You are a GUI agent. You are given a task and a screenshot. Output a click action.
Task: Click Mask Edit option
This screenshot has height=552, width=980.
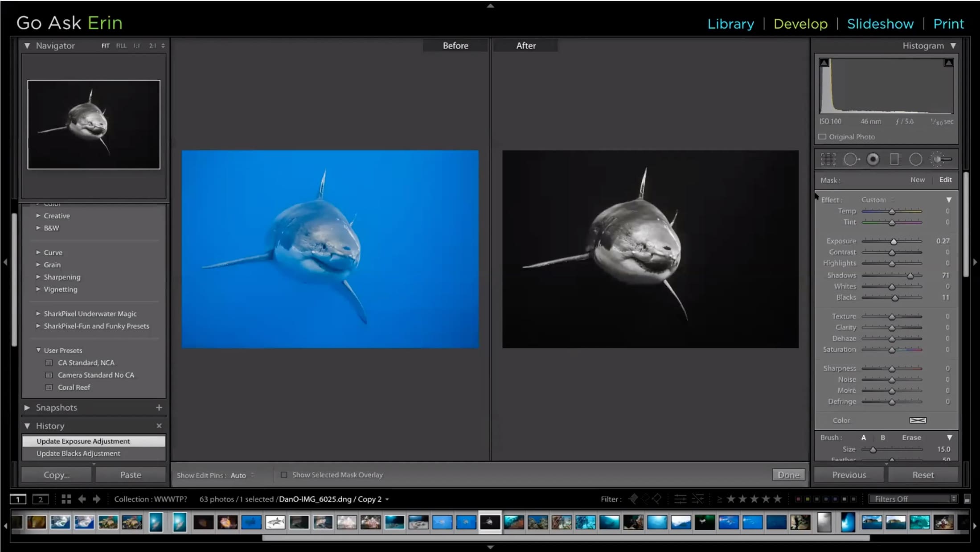945,180
